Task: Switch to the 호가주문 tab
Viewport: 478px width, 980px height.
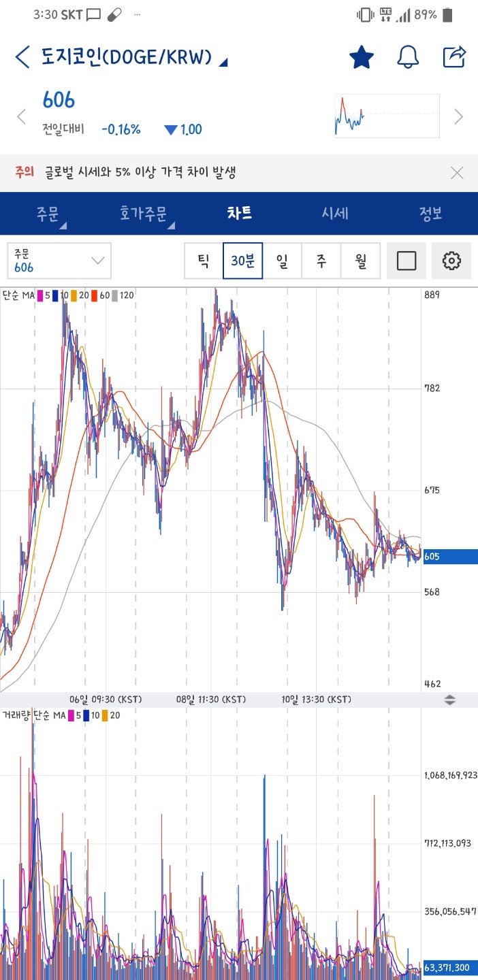Action: pyautogui.click(x=143, y=214)
